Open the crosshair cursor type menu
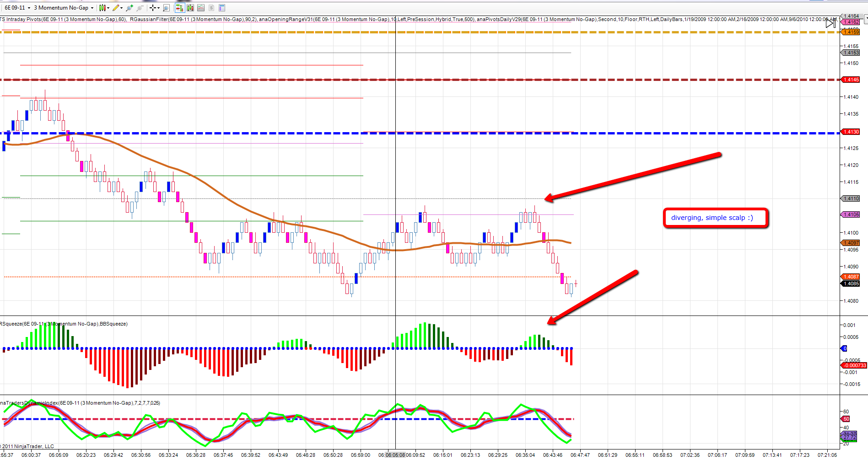This screenshot has width=868, height=460. (x=155, y=8)
